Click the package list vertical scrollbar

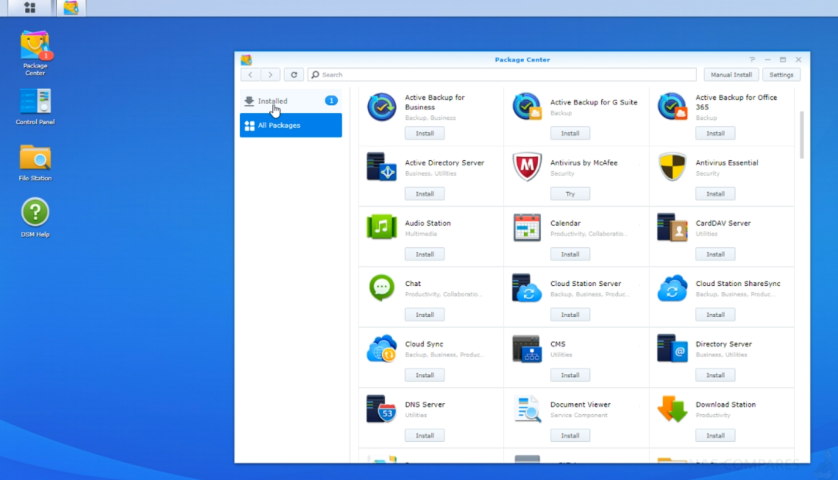[x=802, y=135]
